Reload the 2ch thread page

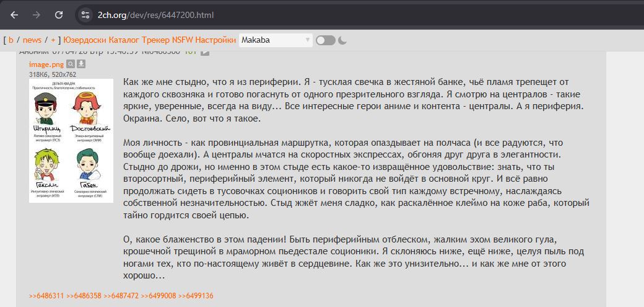(59, 16)
